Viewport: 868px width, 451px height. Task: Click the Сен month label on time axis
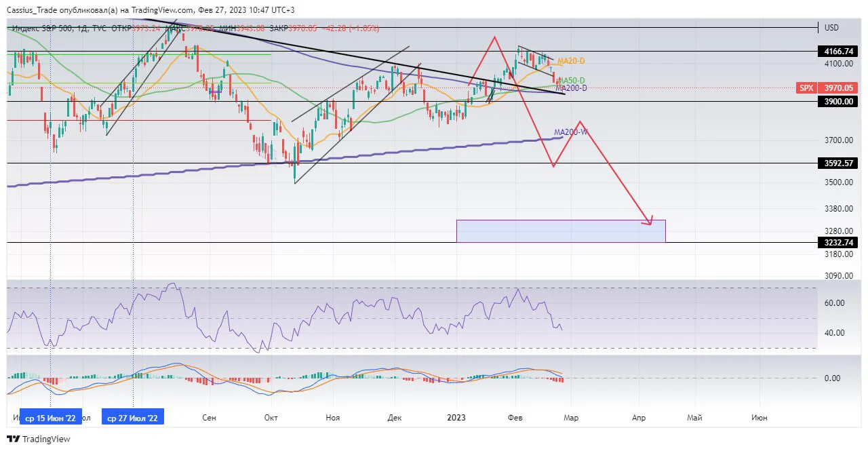(x=209, y=418)
